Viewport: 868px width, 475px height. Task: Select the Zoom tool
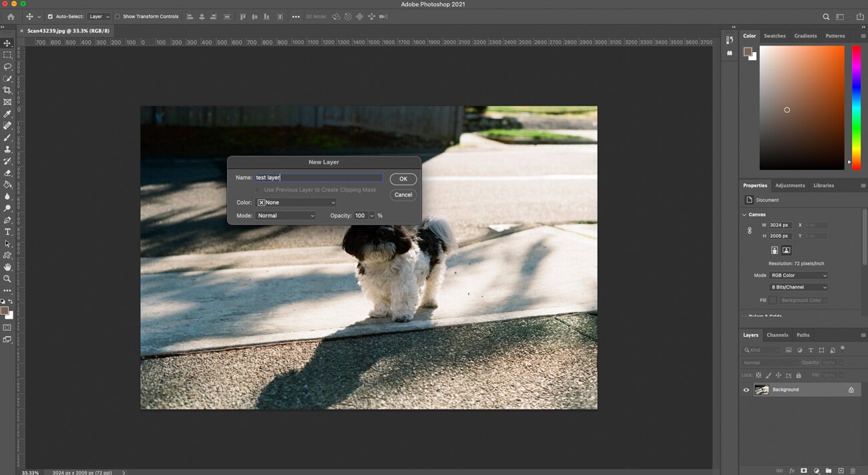(x=7, y=279)
